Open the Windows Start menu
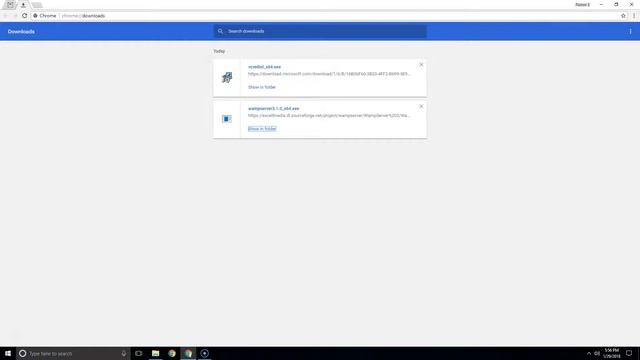Viewport: 640px width, 360px height. 8,353
